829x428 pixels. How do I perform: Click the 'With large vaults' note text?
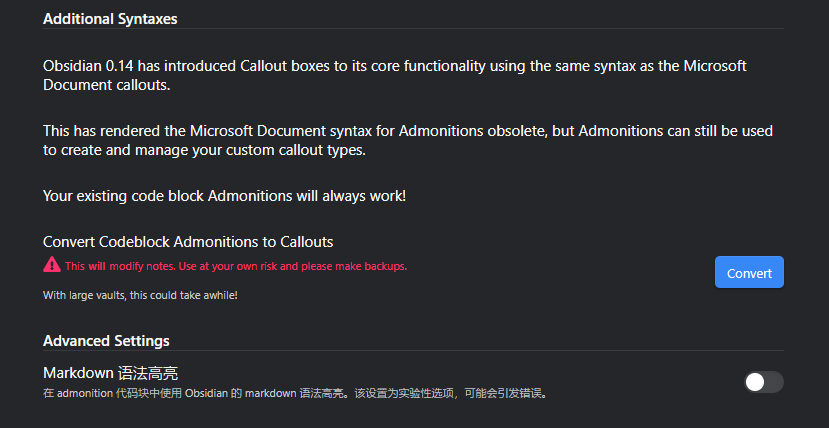[140, 295]
